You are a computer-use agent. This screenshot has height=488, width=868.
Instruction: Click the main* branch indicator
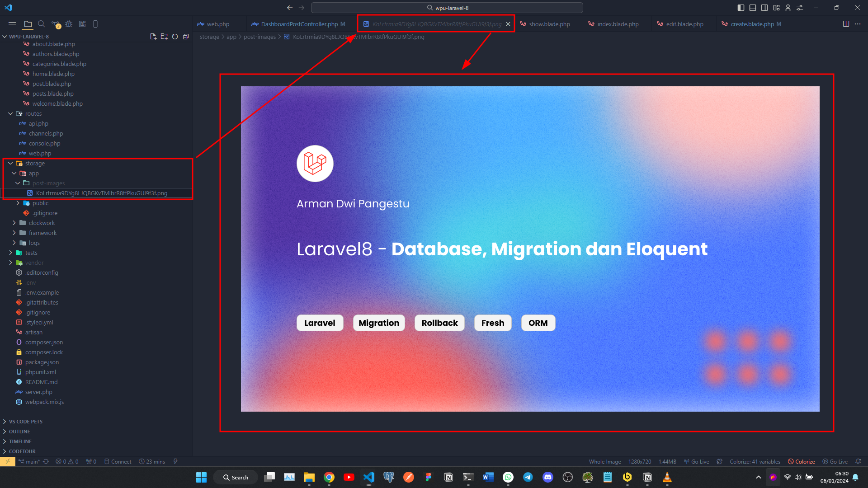29,461
